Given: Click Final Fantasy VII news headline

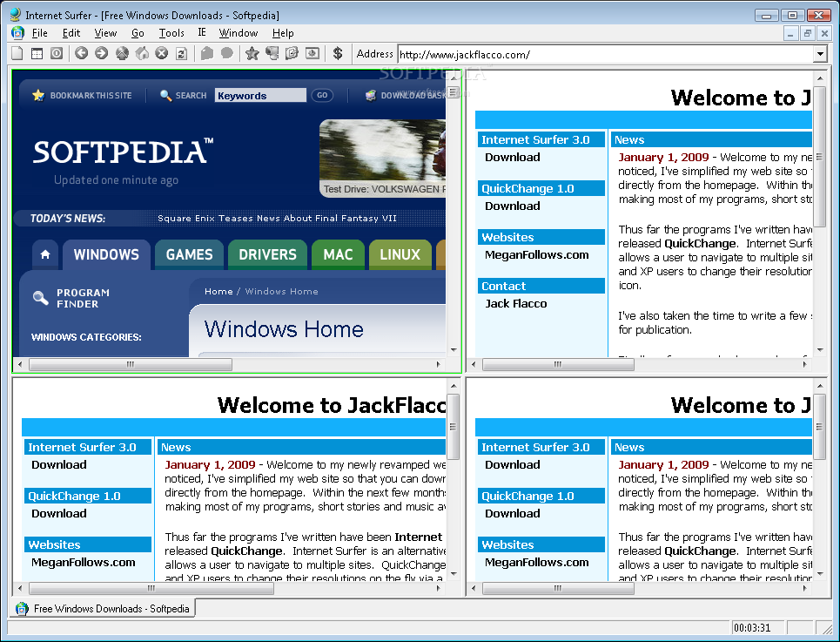Looking at the screenshot, I should [277, 218].
